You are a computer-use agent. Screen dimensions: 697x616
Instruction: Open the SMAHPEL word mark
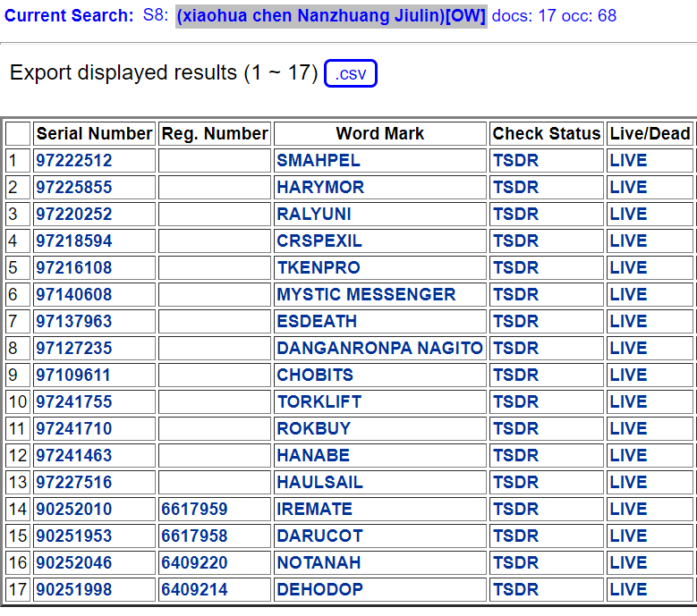pos(319,160)
